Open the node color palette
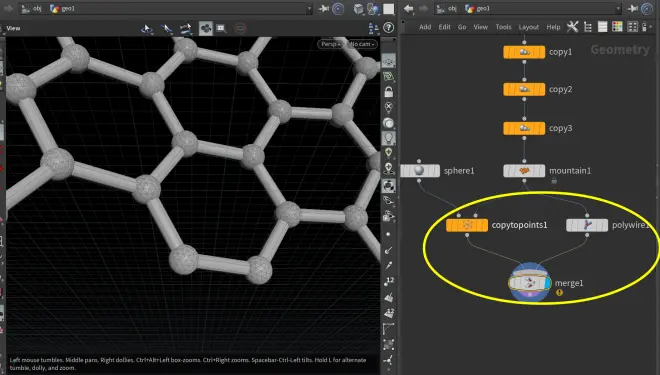 (x=617, y=27)
